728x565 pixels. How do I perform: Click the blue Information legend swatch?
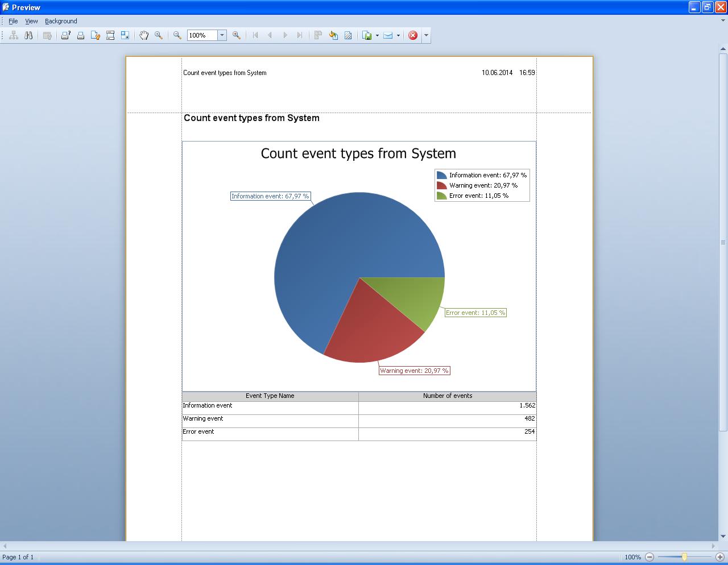coord(442,175)
